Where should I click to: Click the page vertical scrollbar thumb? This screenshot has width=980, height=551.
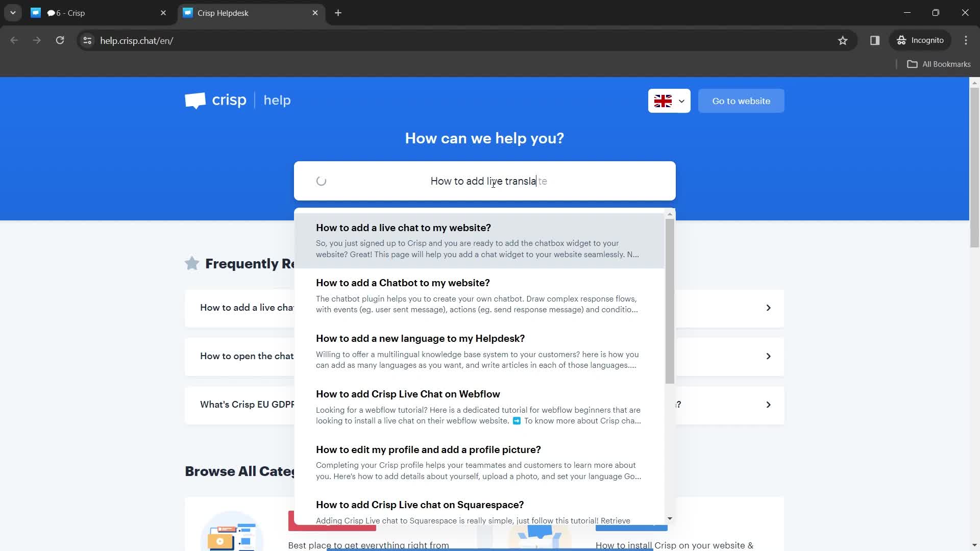click(x=974, y=167)
